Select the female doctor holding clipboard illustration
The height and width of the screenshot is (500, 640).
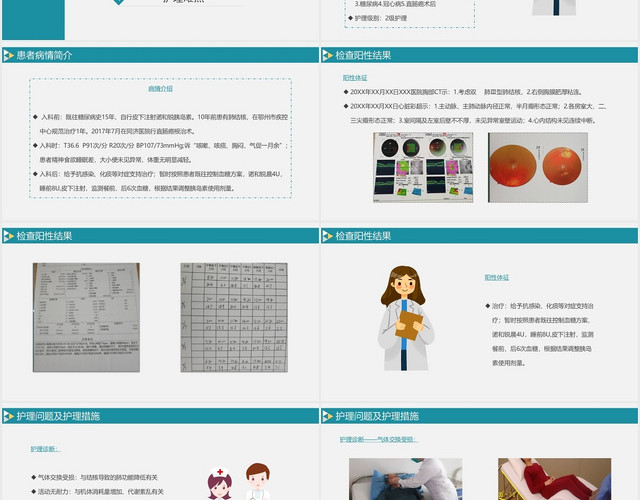click(405, 318)
